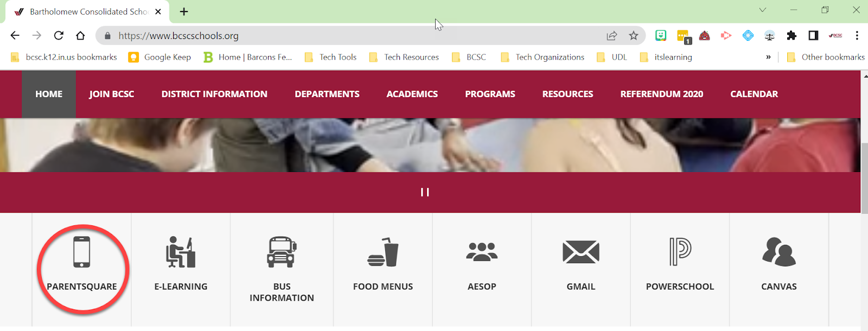Open the Food Menus icon
The image size is (868, 331).
pyautogui.click(x=383, y=252)
